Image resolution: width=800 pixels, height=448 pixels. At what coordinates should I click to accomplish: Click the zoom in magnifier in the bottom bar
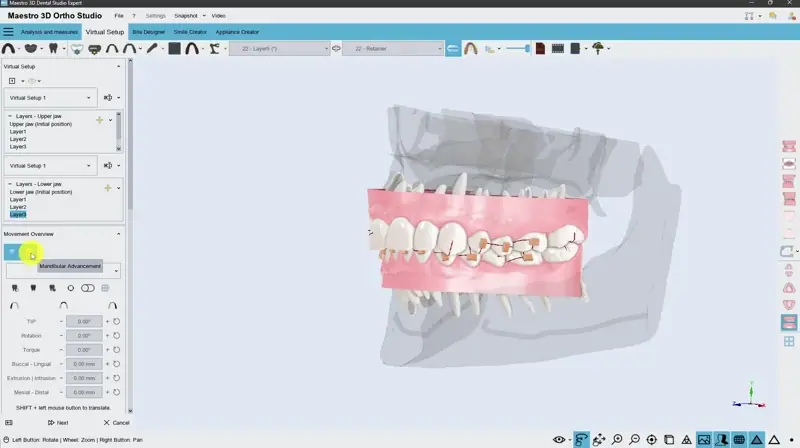coord(617,439)
